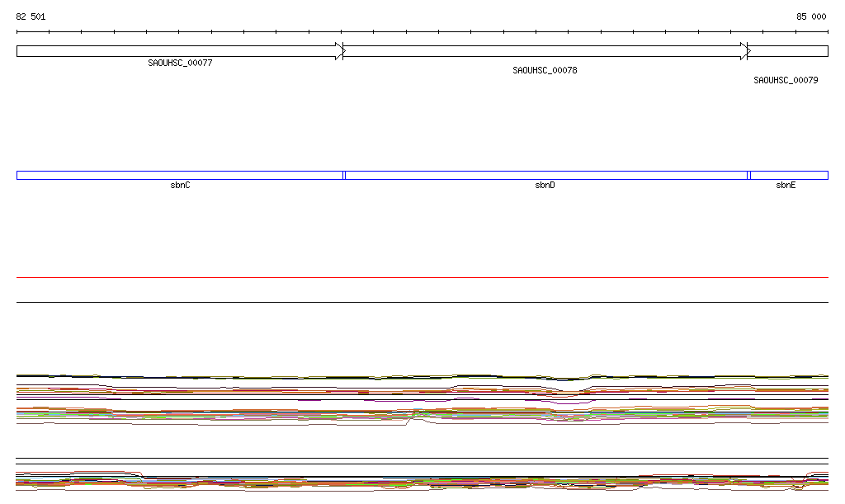845x504 pixels.
Task: Click the sbnD feature box
Action: [545, 175]
